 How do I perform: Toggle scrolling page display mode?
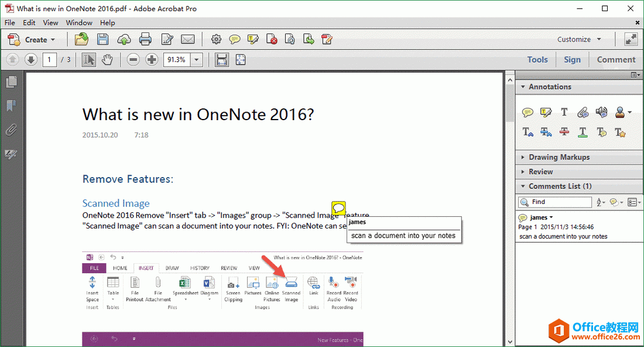tap(221, 59)
